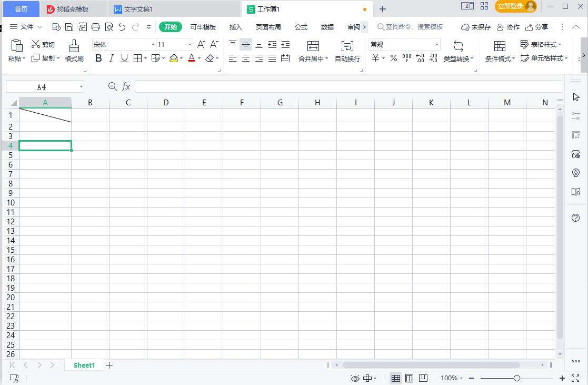Click the Cut (剪切) scissors button
This screenshot has height=385, width=588.
point(43,44)
